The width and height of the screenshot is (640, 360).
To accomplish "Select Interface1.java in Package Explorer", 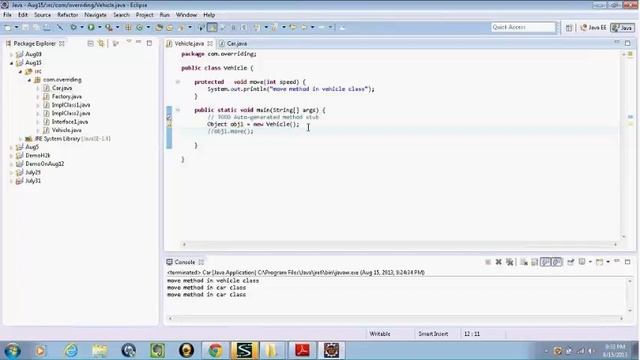I will tap(70, 122).
